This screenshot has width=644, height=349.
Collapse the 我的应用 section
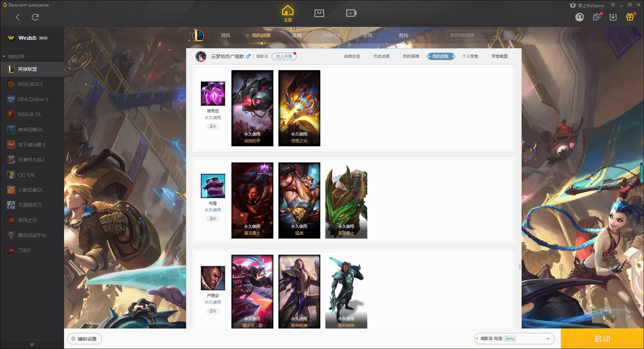point(13,56)
